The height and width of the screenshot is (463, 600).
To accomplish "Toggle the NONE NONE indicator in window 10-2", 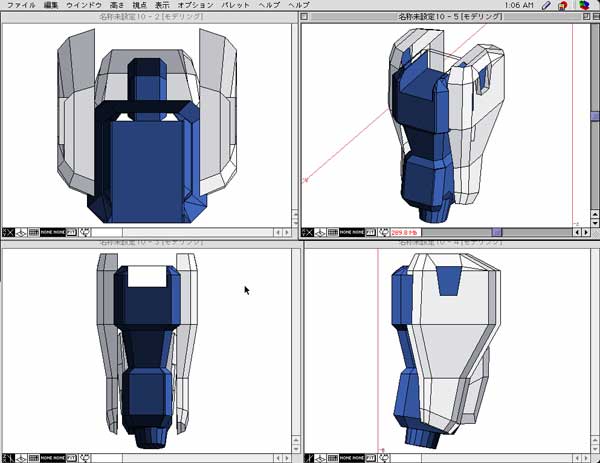I will (53, 232).
